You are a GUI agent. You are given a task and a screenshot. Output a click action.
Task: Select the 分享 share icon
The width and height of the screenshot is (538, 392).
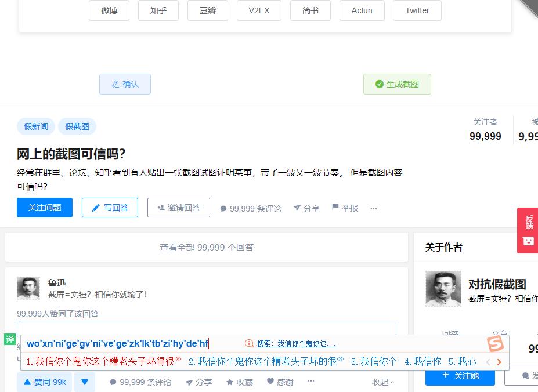pos(297,208)
